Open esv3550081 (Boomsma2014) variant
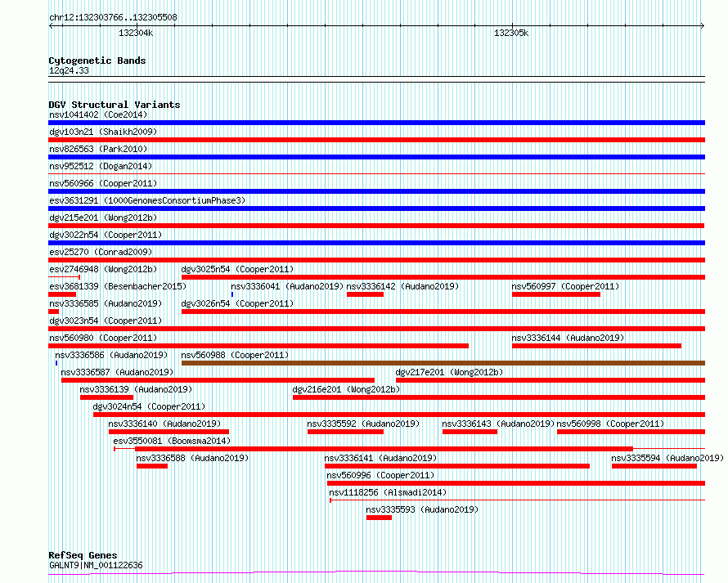Image resolution: width=728 pixels, height=583 pixels. tap(172, 441)
